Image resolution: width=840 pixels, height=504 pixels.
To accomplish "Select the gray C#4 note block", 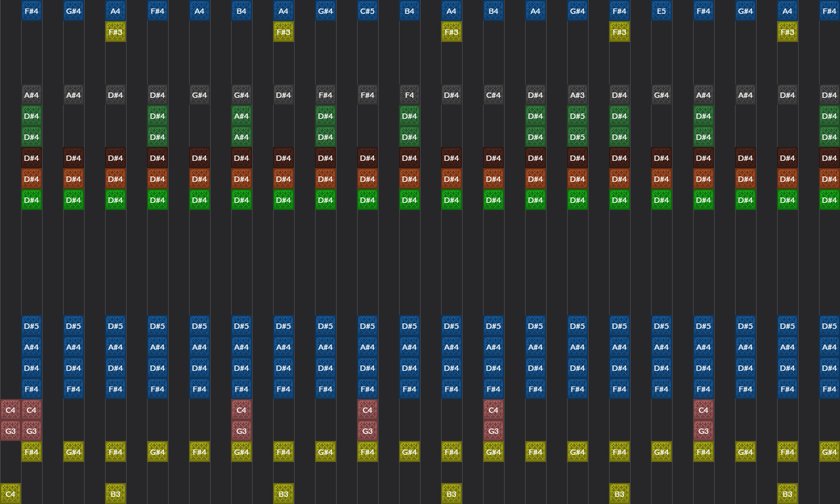I will click(x=493, y=95).
